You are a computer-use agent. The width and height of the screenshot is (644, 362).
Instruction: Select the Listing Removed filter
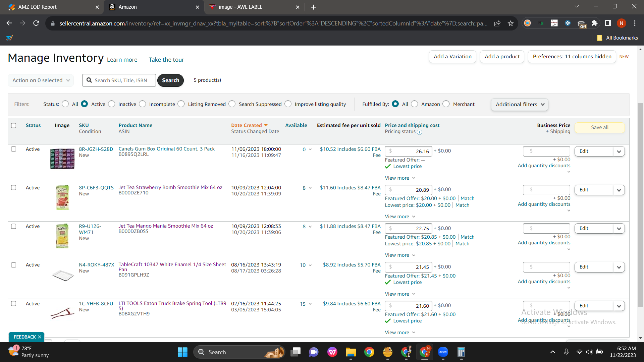181,104
